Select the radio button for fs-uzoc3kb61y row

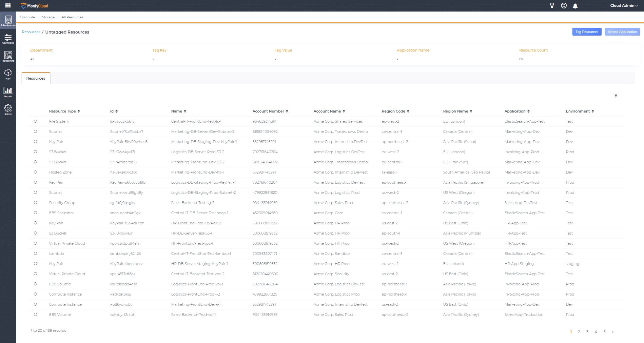point(35,121)
